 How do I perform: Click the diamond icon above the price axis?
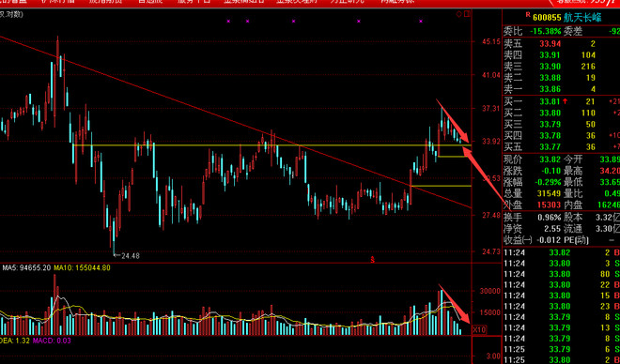(x=459, y=14)
